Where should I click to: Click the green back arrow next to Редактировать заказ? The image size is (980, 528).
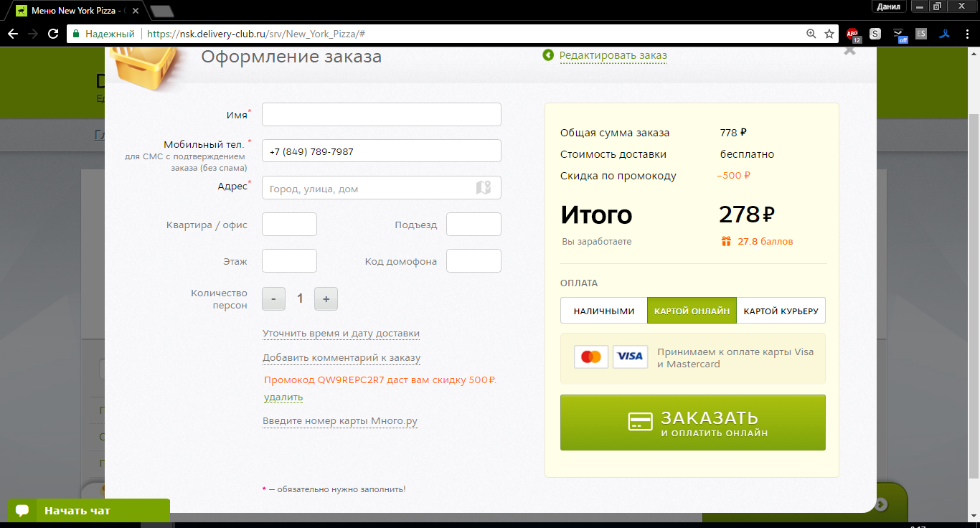click(x=549, y=55)
